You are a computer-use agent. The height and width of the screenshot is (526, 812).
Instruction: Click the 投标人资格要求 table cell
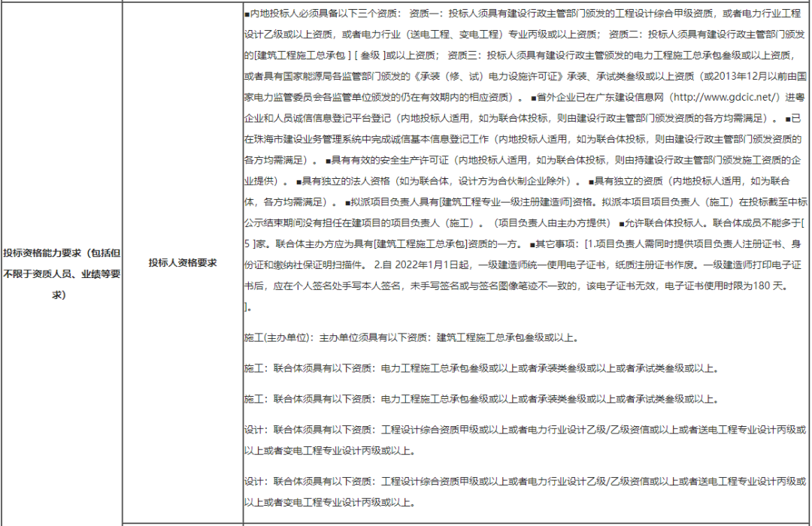coord(183,263)
